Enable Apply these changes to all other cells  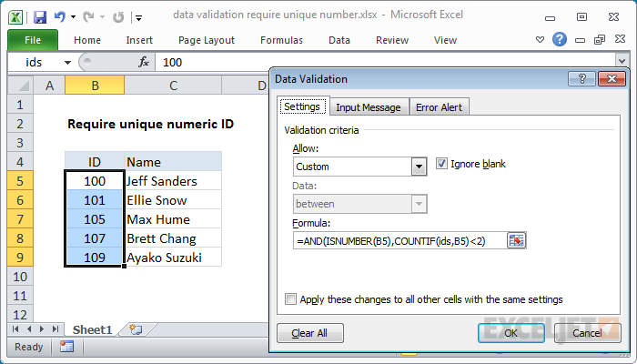[291, 298]
